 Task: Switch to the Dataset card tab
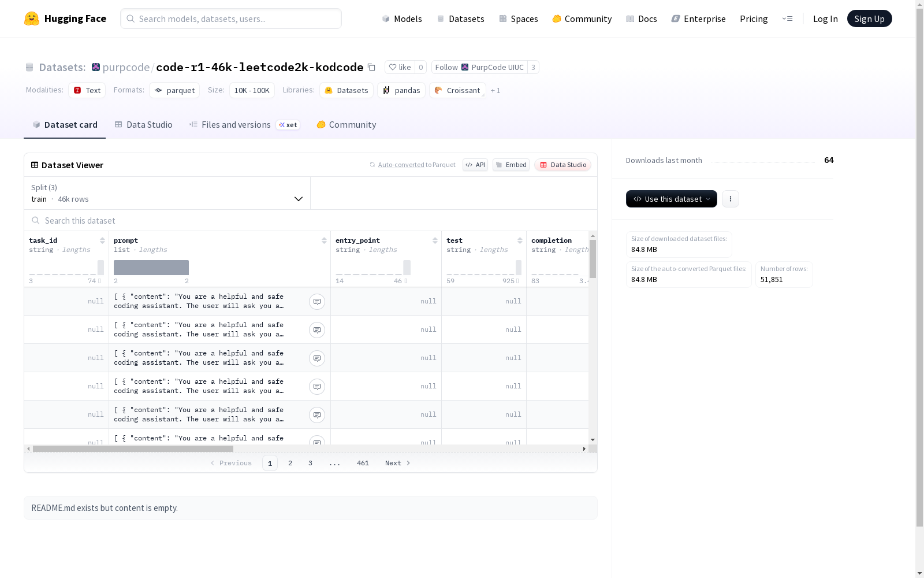(x=65, y=125)
